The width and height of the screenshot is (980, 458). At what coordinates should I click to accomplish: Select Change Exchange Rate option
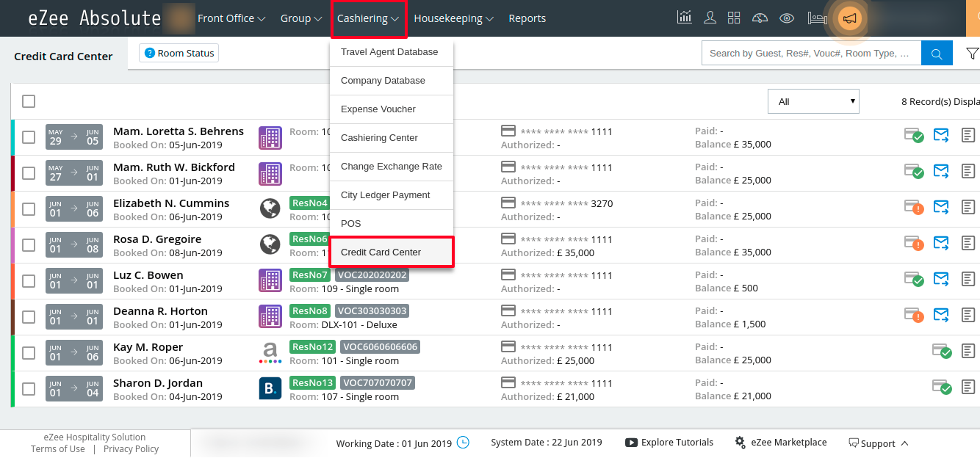click(392, 167)
